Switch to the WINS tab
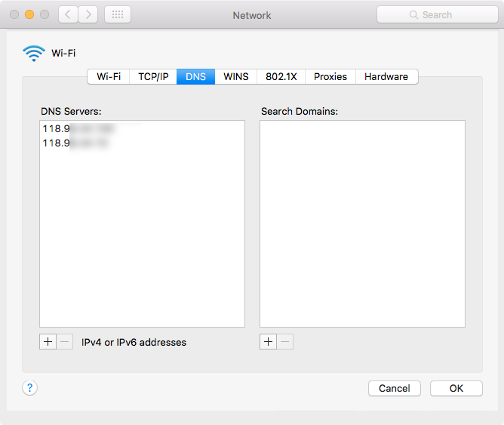 (x=236, y=76)
